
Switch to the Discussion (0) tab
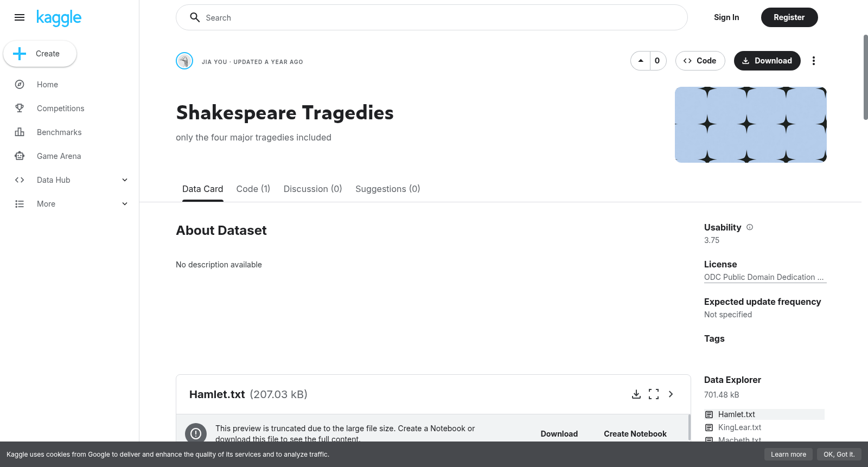pyautogui.click(x=313, y=189)
